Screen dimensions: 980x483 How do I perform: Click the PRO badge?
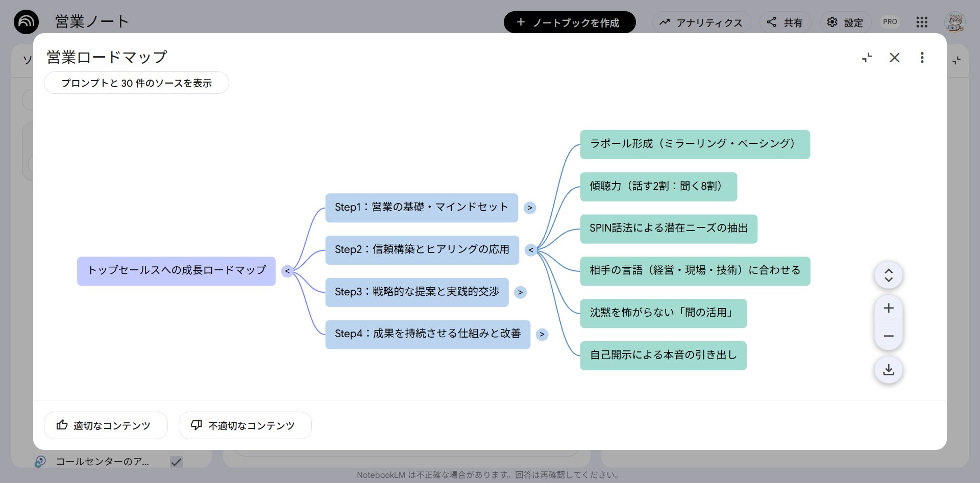point(890,22)
